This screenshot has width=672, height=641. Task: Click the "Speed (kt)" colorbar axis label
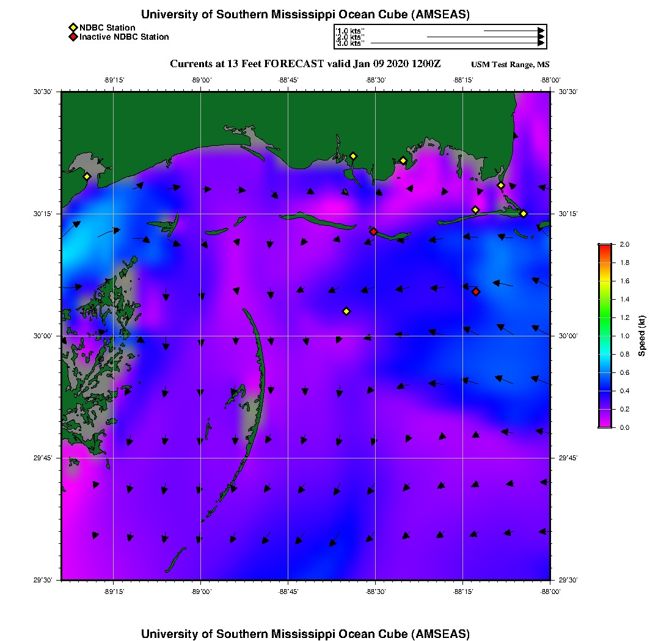(x=641, y=336)
